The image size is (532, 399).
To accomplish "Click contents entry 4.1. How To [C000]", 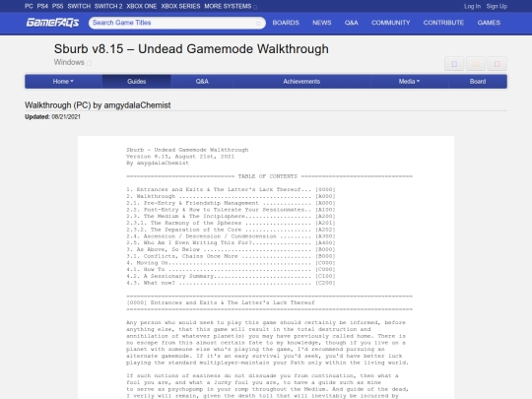I will pos(231,269).
